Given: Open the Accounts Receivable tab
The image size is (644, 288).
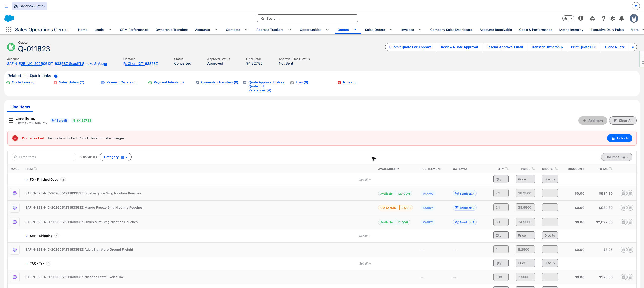Looking at the screenshot, I should click(x=496, y=30).
